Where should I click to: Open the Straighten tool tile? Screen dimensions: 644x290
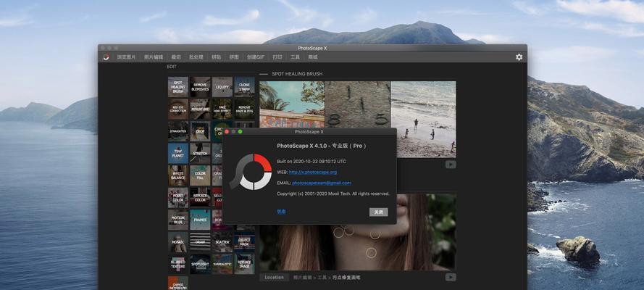[x=177, y=131]
